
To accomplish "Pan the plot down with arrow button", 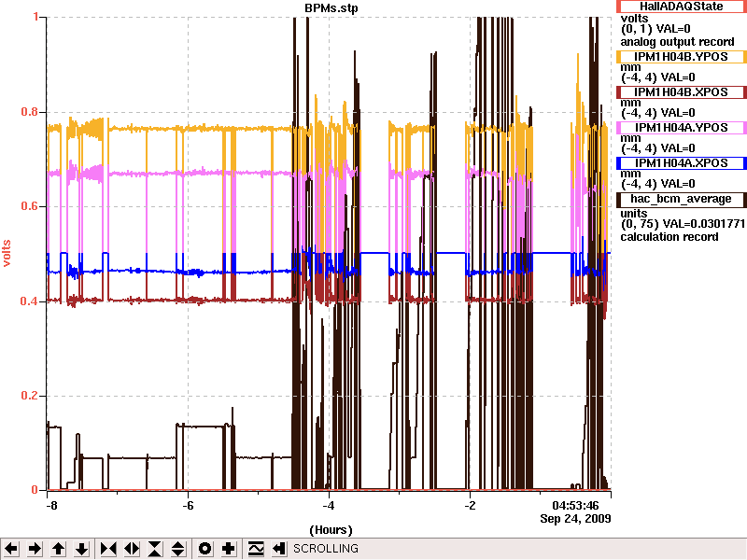I will coord(81,549).
